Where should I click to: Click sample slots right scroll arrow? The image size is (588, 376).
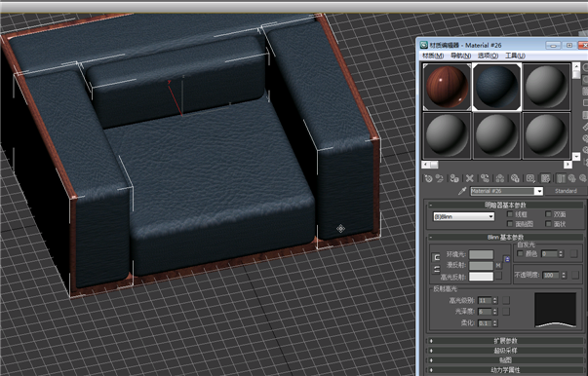[568, 165]
